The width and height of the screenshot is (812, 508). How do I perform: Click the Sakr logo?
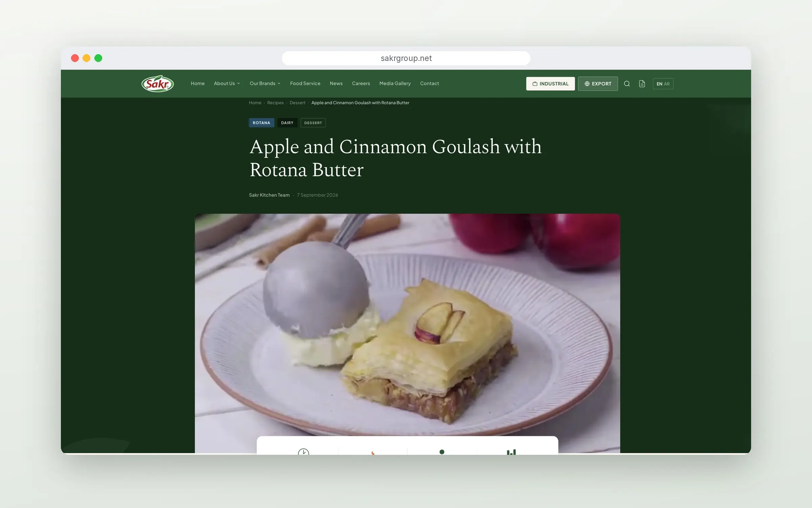point(158,84)
